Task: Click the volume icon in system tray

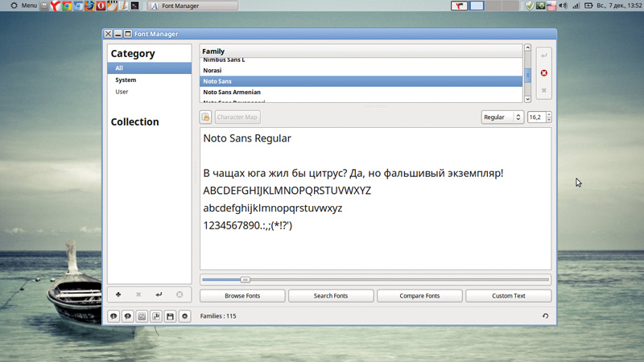Action: tap(563, 6)
